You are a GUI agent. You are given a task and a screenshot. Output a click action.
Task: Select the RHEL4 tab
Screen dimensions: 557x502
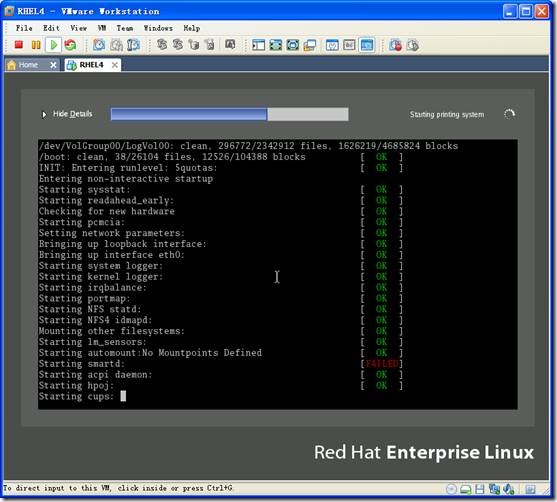pyautogui.click(x=91, y=65)
